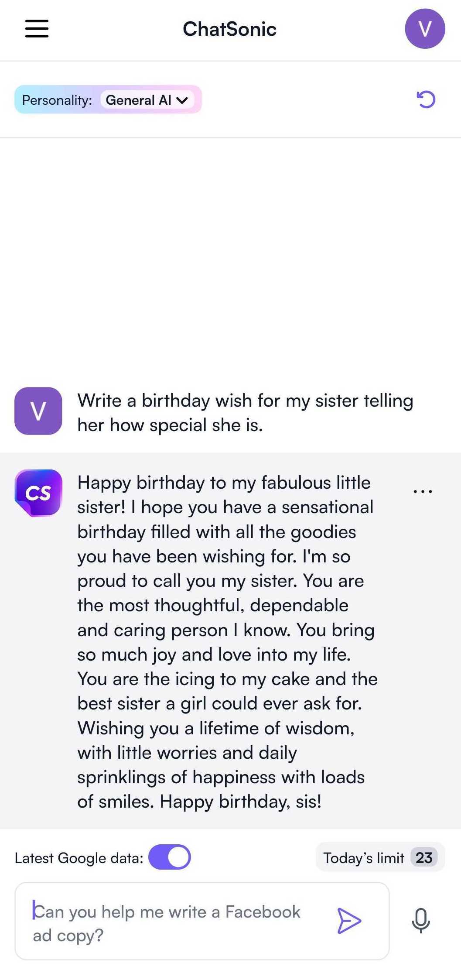Focus the message input field
Viewport: 461px width, 980px height.
click(174, 923)
